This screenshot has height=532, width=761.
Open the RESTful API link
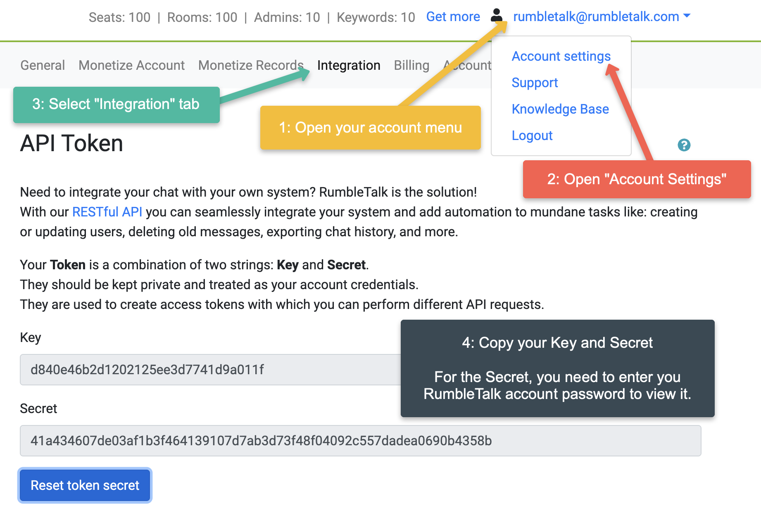click(107, 212)
